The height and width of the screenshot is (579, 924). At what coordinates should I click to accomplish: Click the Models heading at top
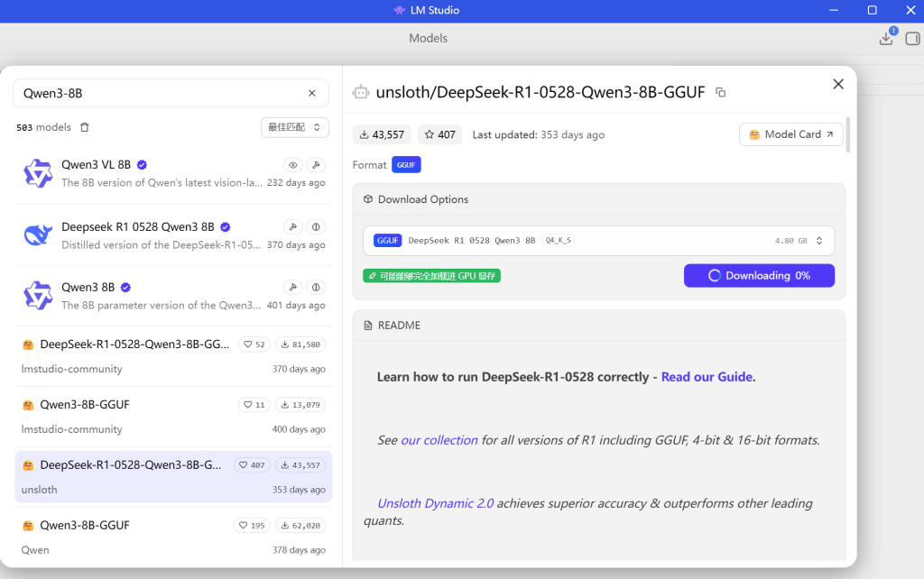pos(429,38)
